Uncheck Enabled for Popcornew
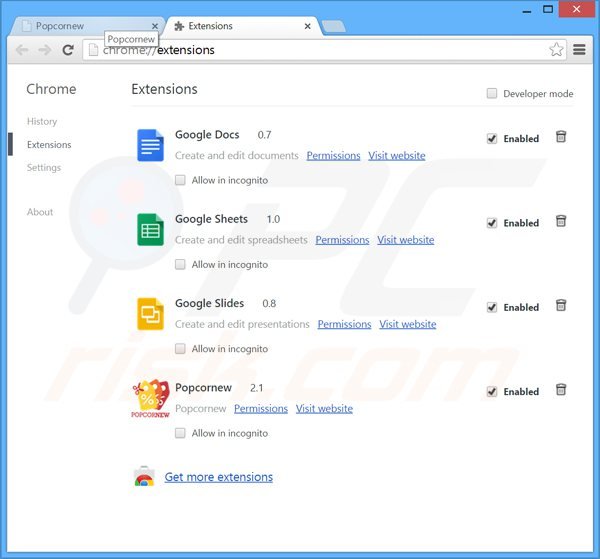Image resolution: width=600 pixels, height=559 pixels. click(x=492, y=391)
